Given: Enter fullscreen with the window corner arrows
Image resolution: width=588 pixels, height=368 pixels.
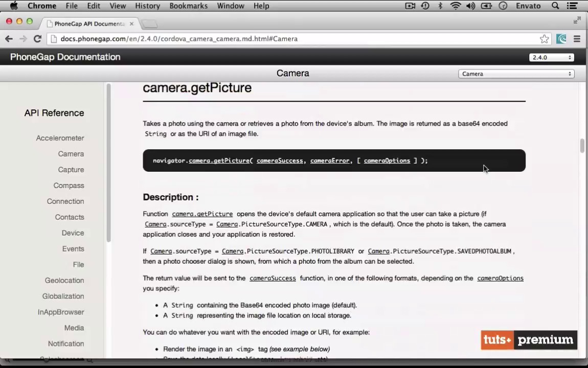Looking at the screenshot, I should point(577,20).
